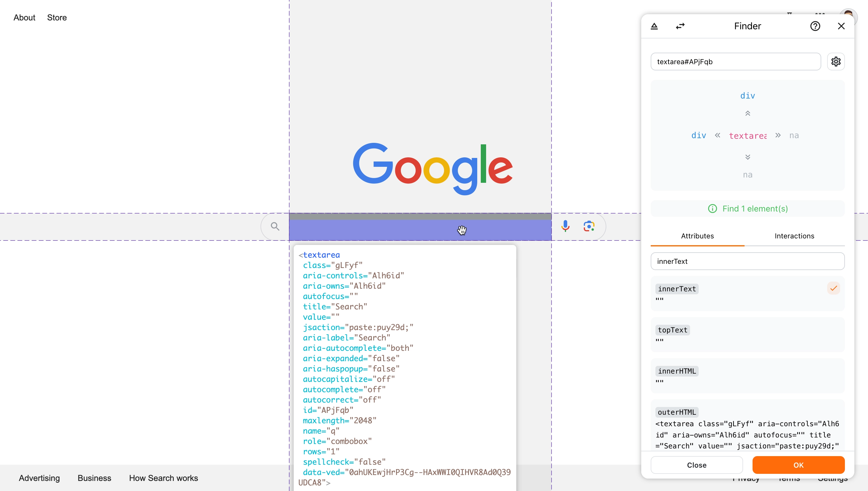This screenshot has height=491, width=868.
Task: Go to previous sibling with double left chevron
Action: (x=718, y=135)
